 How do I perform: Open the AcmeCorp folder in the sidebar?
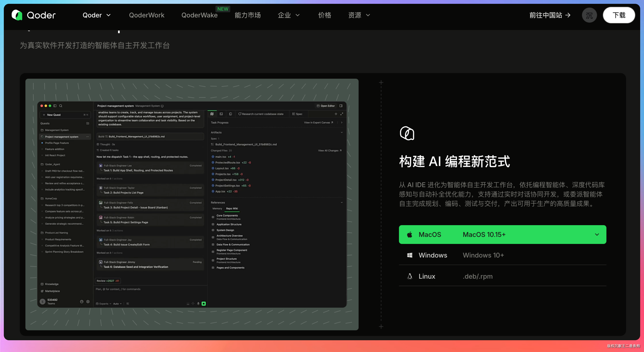51,198
